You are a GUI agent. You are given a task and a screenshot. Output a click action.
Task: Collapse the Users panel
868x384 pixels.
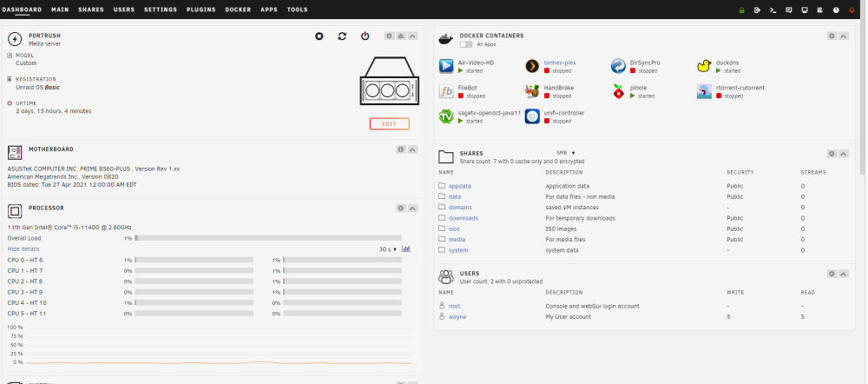point(843,274)
